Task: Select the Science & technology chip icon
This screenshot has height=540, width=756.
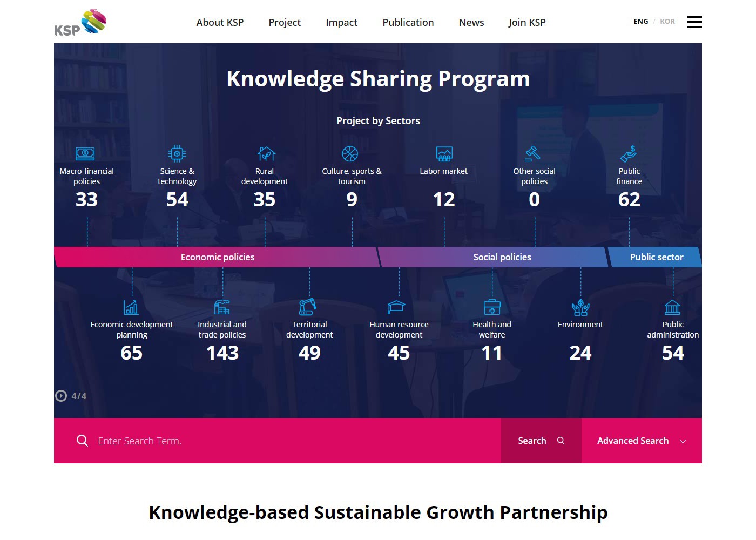Action: coord(177,154)
